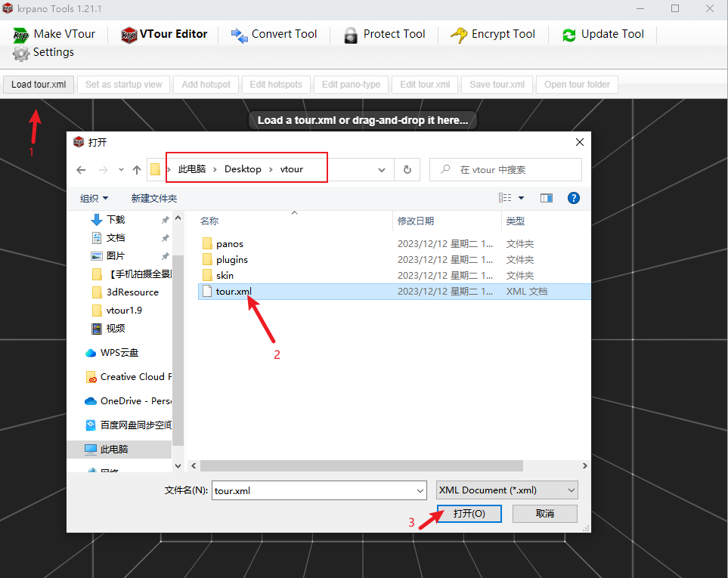Click the Encrypt Tool keys icon

459,35
